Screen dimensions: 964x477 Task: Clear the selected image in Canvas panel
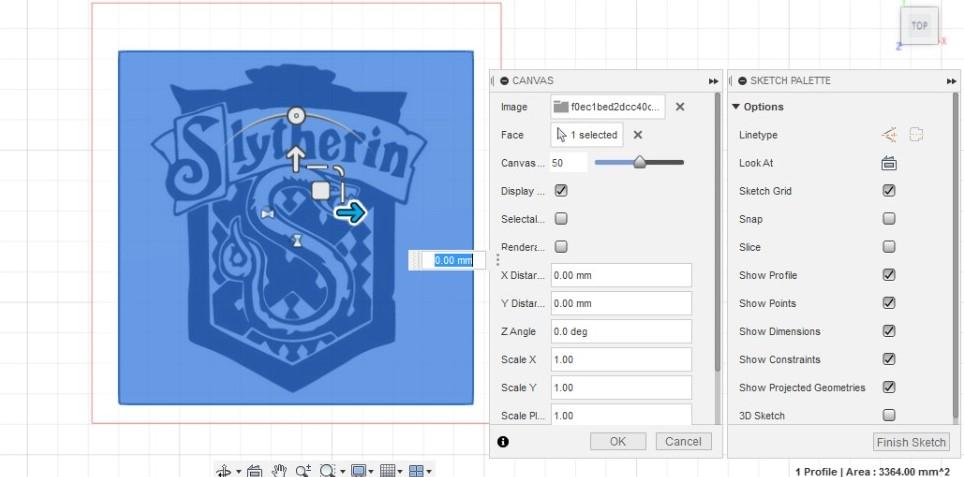click(680, 106)
